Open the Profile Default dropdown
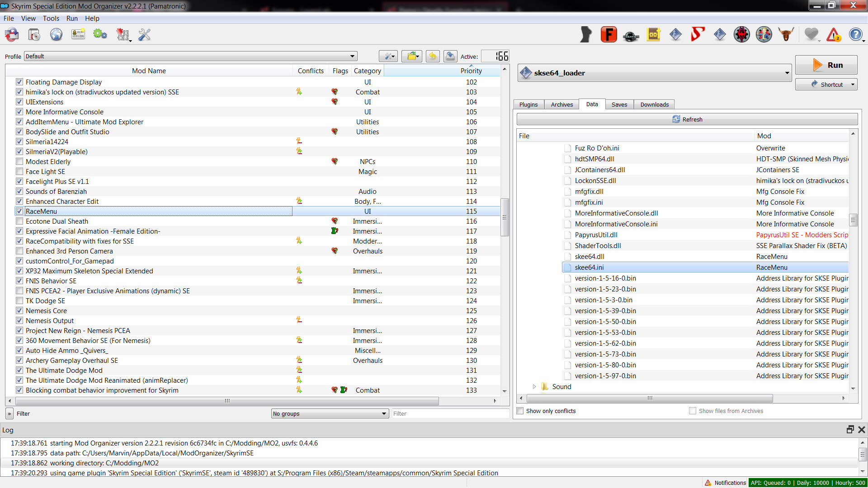This screenshot has height=488, width=868. (190, 56)
